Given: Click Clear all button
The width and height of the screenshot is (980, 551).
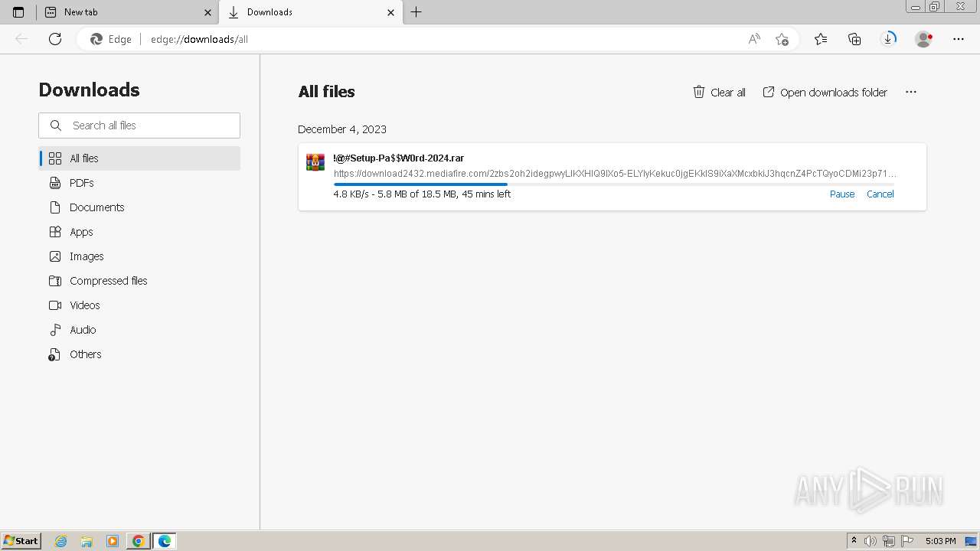Looking at the screenshot, I should 719,92.
